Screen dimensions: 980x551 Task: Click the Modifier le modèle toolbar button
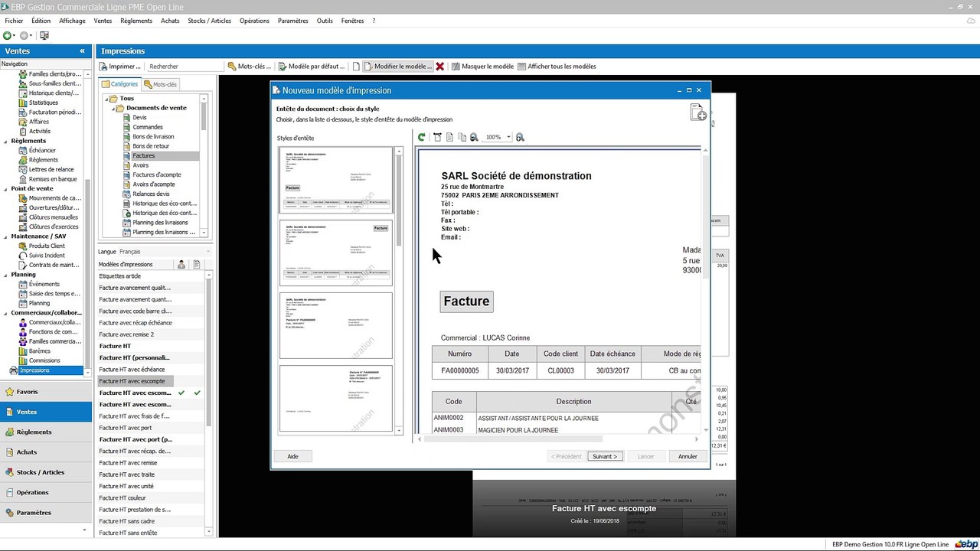pyautogui.click(x=398, y=67)
